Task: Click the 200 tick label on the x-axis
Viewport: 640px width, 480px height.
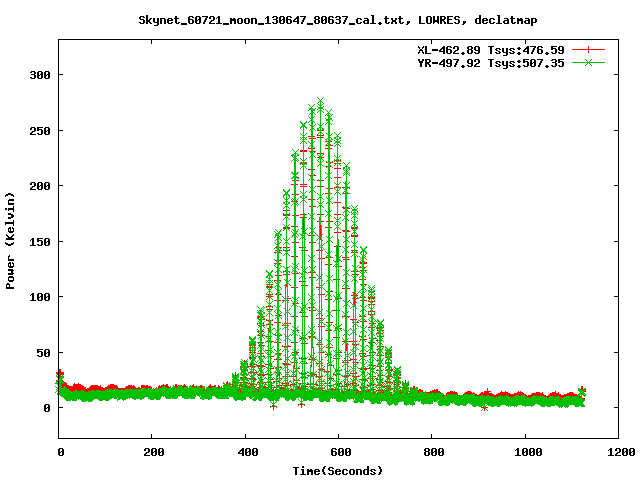Action: tap(154, 452)
